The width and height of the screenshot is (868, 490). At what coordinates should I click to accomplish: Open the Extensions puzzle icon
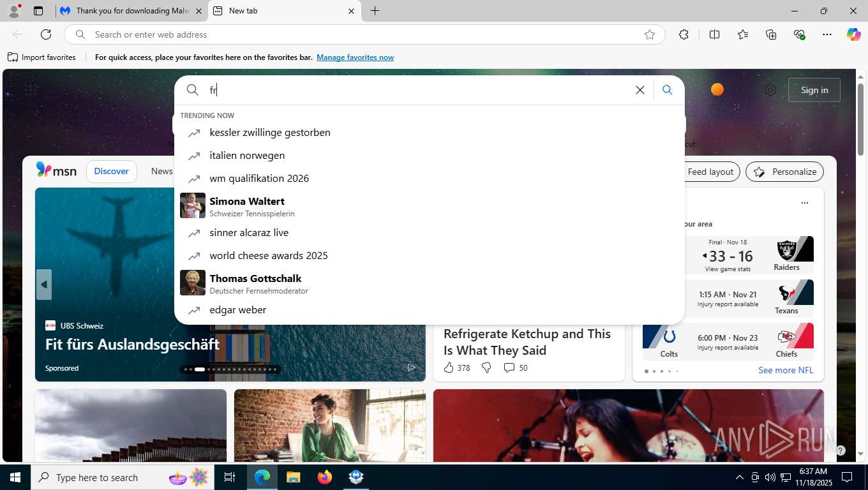pyautogui.click(x=684, y=34)
